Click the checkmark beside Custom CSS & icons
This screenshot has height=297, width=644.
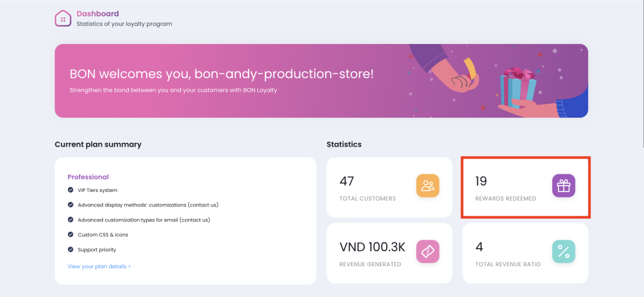[70, 235]
